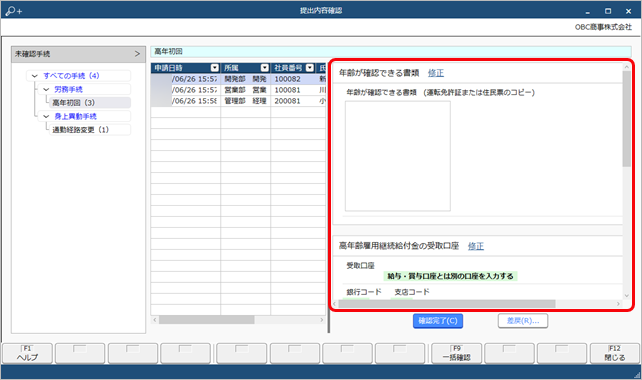Collapse the すべての手続 (4) tree node
This screenshot has width=642, height=380.
tap(34, 76)
